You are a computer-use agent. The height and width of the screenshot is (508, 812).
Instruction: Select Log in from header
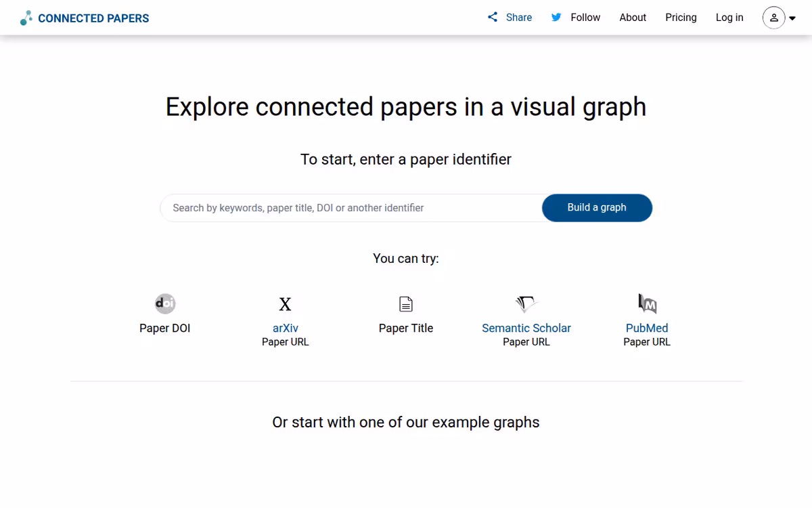(x=729, y=18)
